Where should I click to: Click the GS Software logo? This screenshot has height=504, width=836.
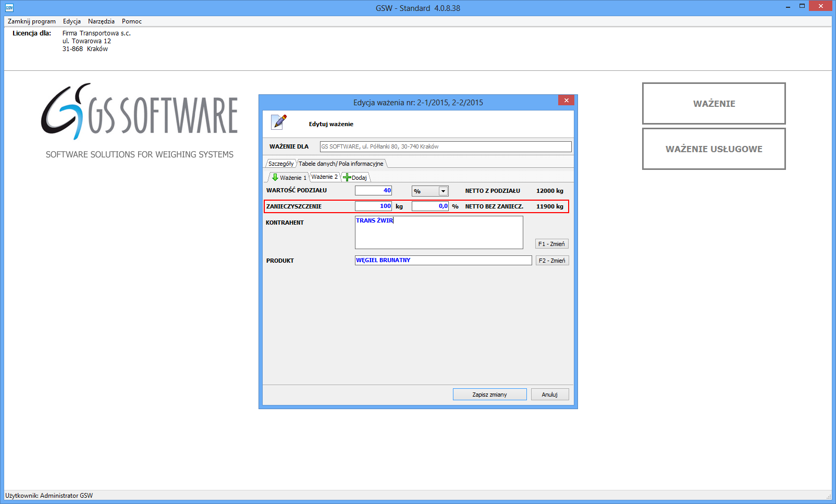(139, 112)
